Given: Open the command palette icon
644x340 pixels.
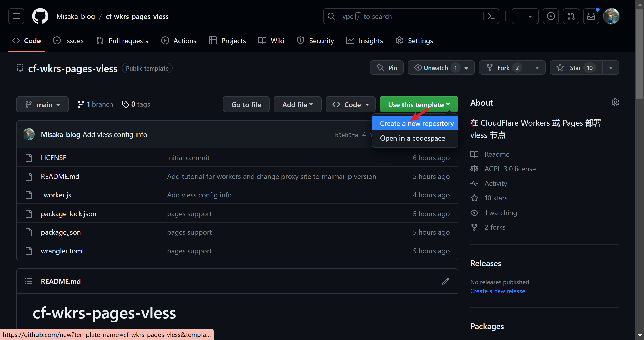Looking at the screenshot, I should click(x=491, y=16).
